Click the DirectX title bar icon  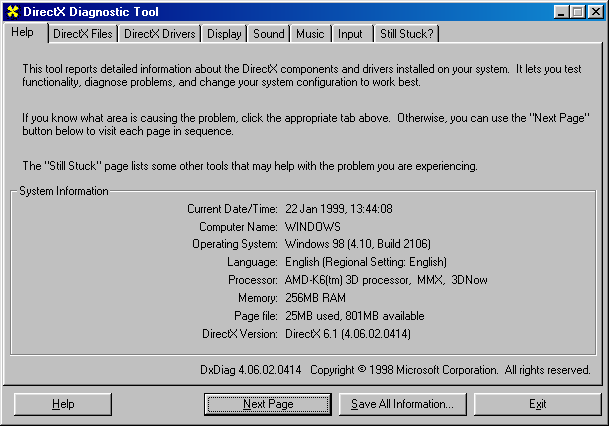pyautogui.click(x=12, y=12)
